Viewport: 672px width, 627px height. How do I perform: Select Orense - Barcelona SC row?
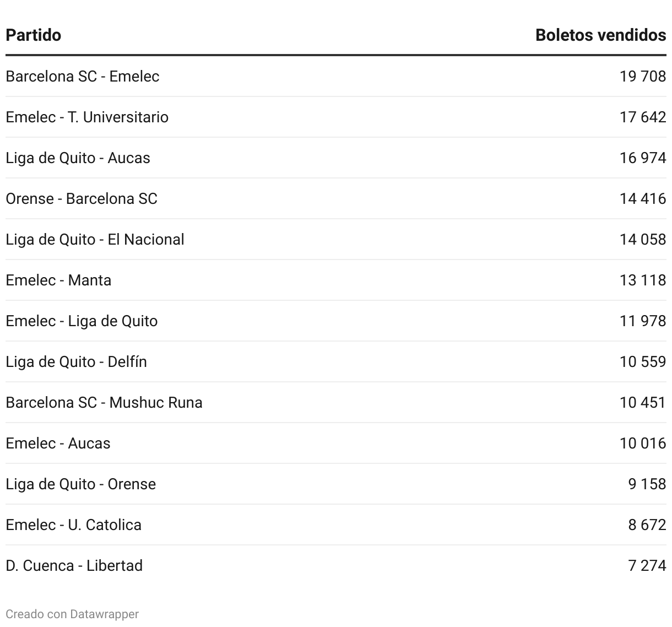click(336, 198)
